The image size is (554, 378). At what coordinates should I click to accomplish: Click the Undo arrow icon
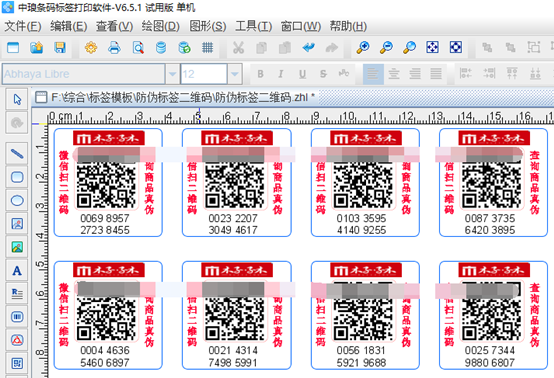[x=308, y=47]
